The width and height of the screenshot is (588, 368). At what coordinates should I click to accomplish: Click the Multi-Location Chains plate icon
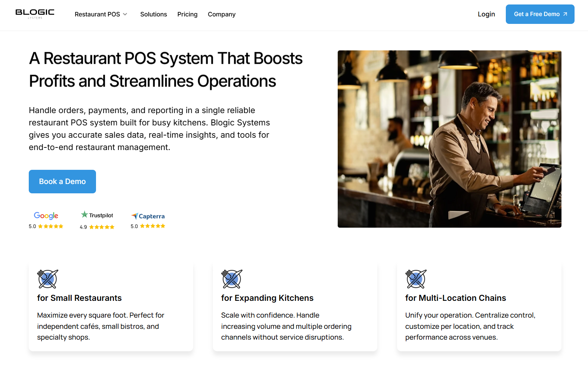tap(416, 279)
